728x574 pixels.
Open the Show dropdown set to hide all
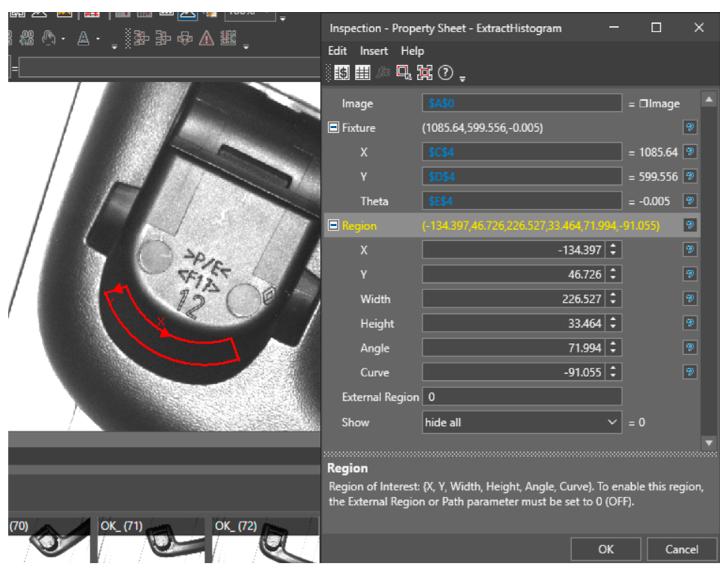522,422
